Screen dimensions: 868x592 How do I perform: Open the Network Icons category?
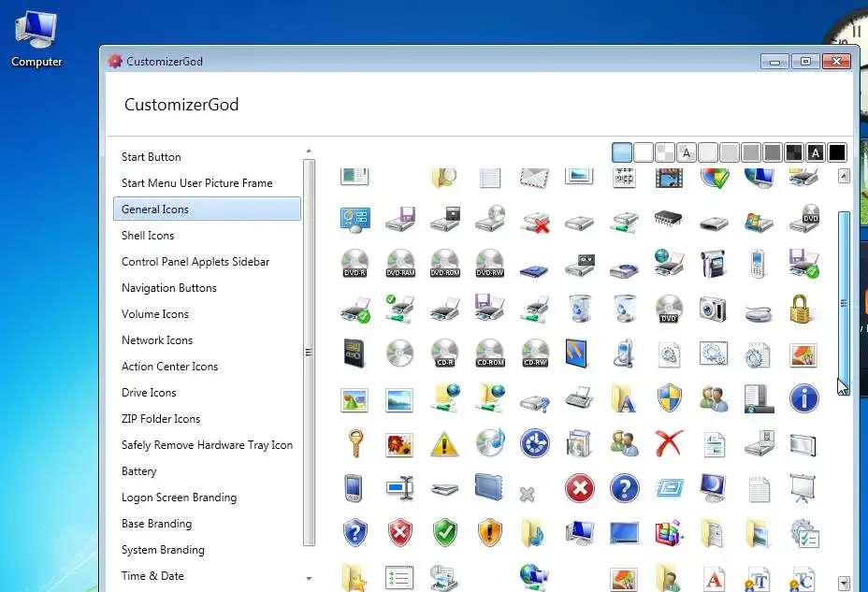(x=157, y=340)
